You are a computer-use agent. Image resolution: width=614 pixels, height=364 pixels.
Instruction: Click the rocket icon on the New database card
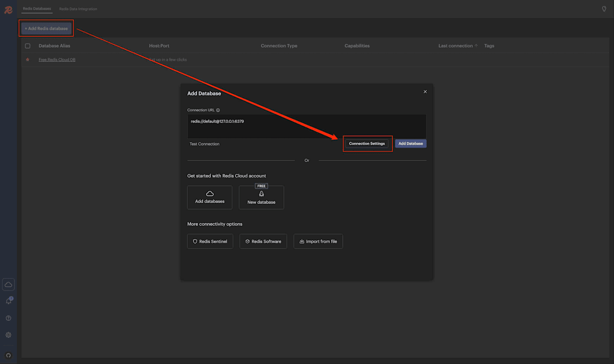click(x=261, y=194)
